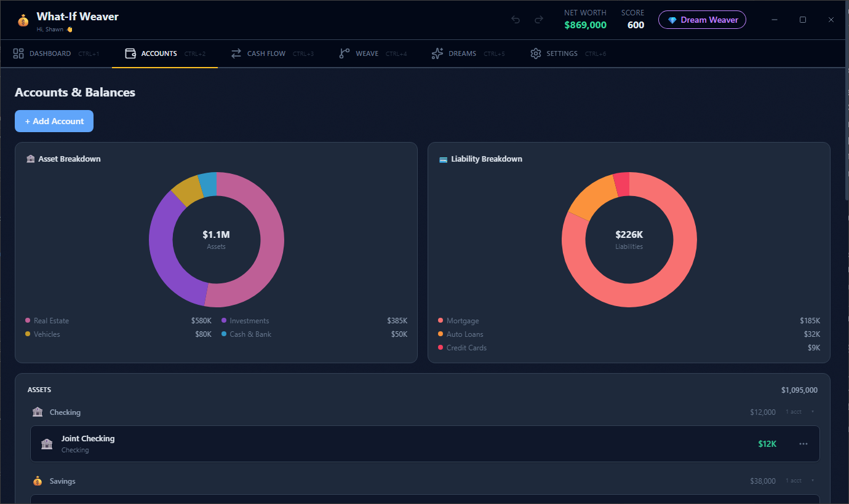
Task: Click the $385K Investments value
Action: [397, 320]
